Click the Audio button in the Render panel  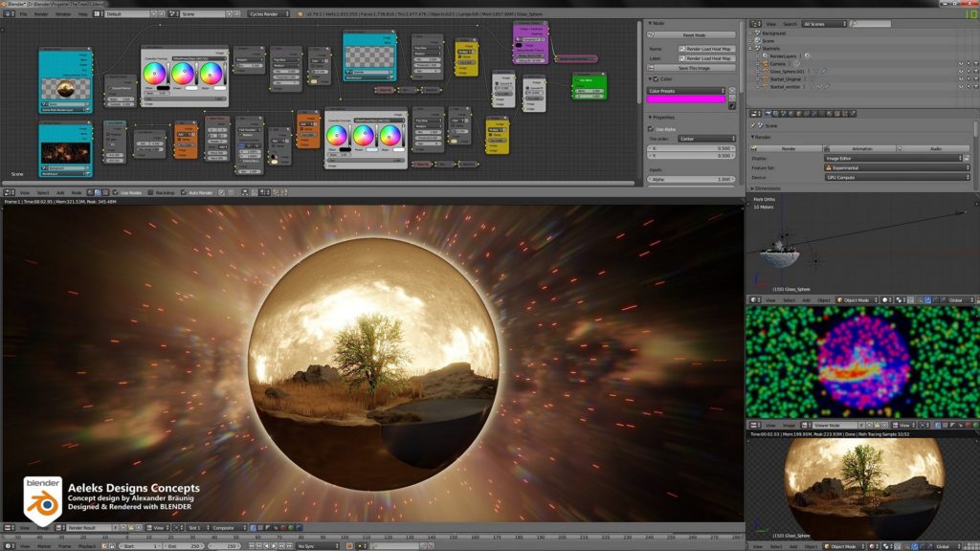(933, 148)
